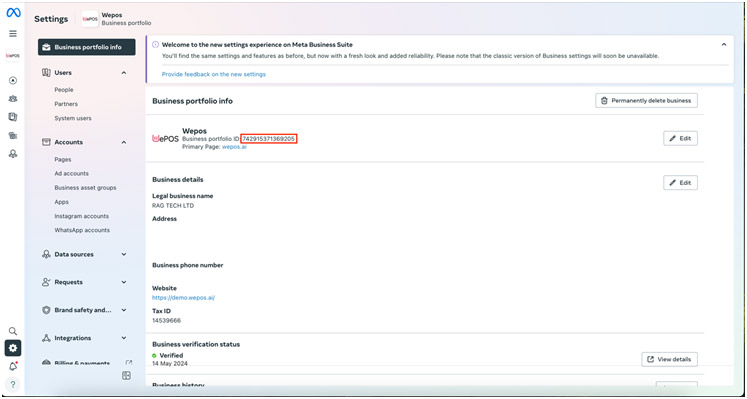This screenshot has height=399, width=747.
Task: Click Provide feedback on the new settings link
Action: (x=214, y=74)
